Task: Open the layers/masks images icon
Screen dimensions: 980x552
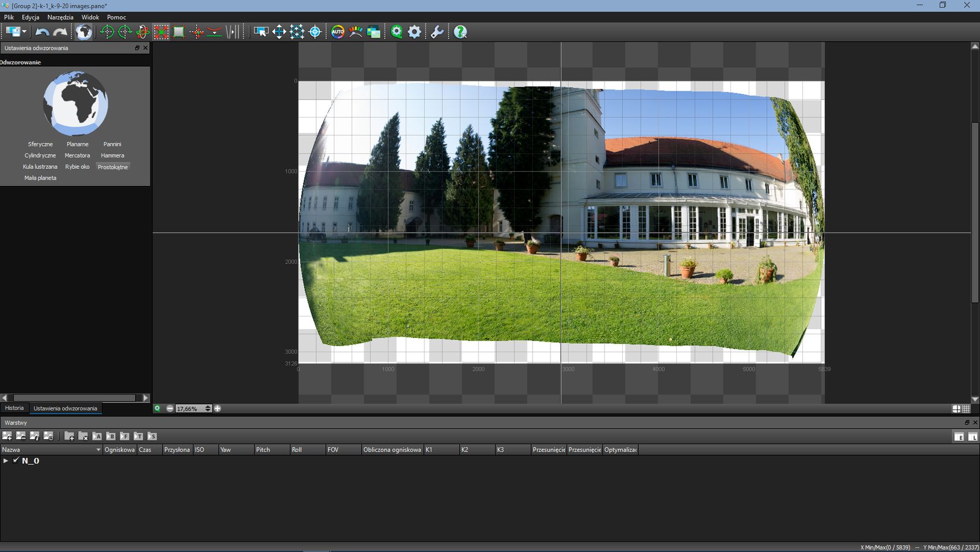Action: pyautogui.click(x=374, y=32)
